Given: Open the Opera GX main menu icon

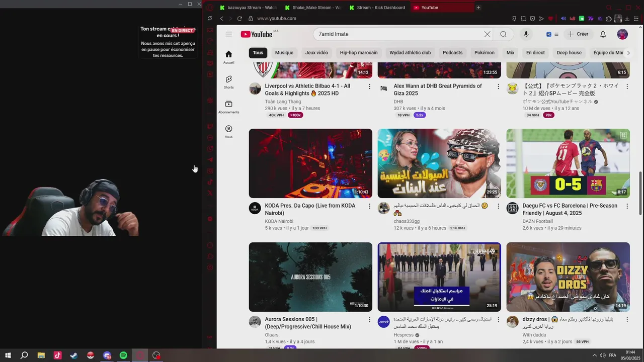Looking at the screenshot, I should (x=210, y=8).
